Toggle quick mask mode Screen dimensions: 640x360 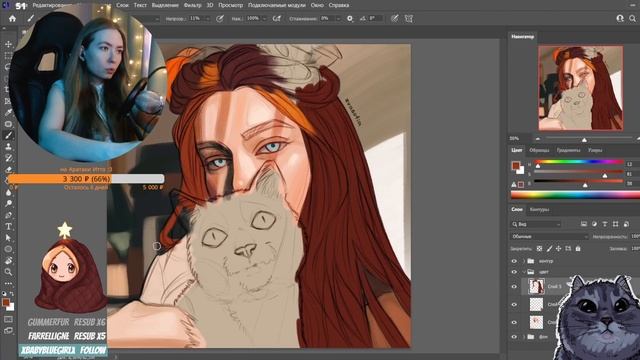(8, 320)
